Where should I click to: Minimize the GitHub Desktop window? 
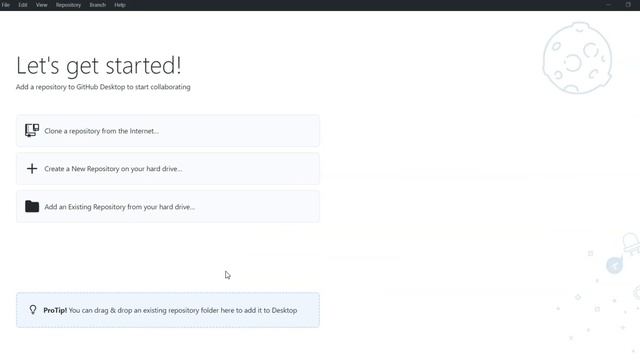[x=609, y=5]
